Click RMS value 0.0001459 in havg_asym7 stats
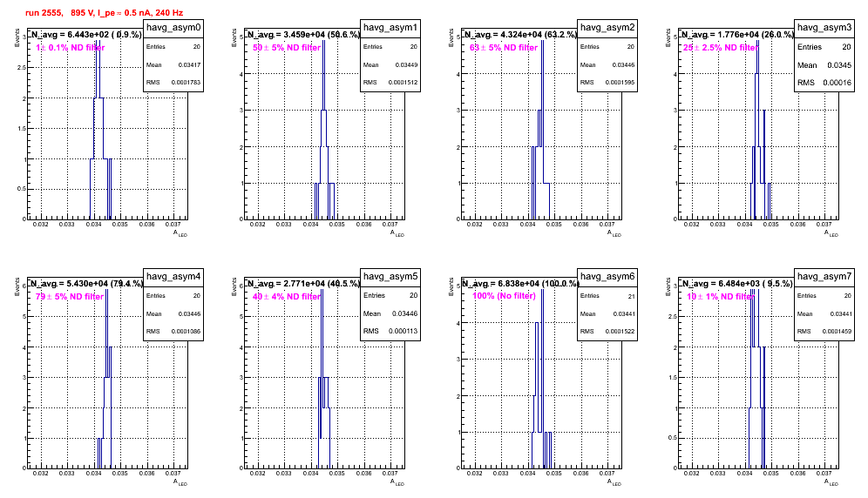Image resolution: width=868 pixels, height=498 pixels. 837,332
